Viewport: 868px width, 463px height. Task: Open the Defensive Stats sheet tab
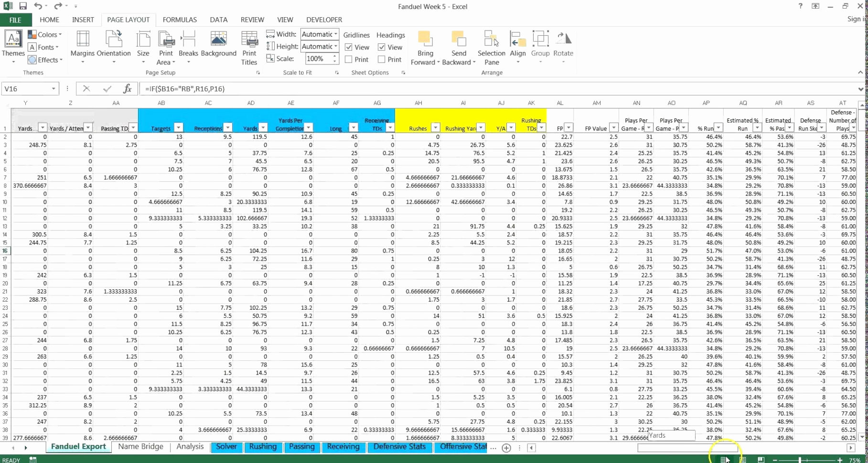399,447
